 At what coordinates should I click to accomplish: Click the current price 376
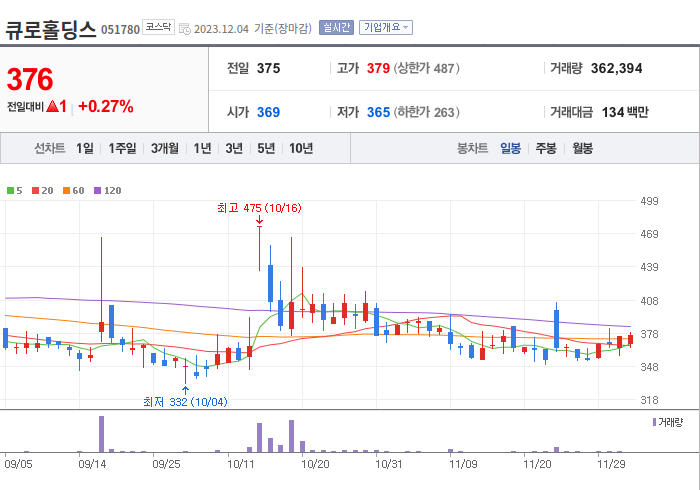coord(30,80)
